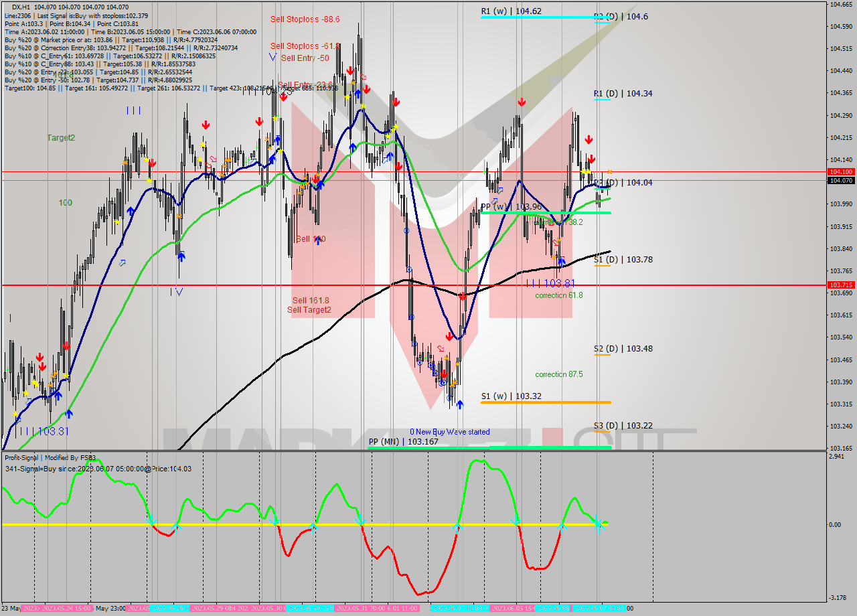Click the 'Sell 100' label
Screen dimensions: 857x616
[x=311, y=239]
